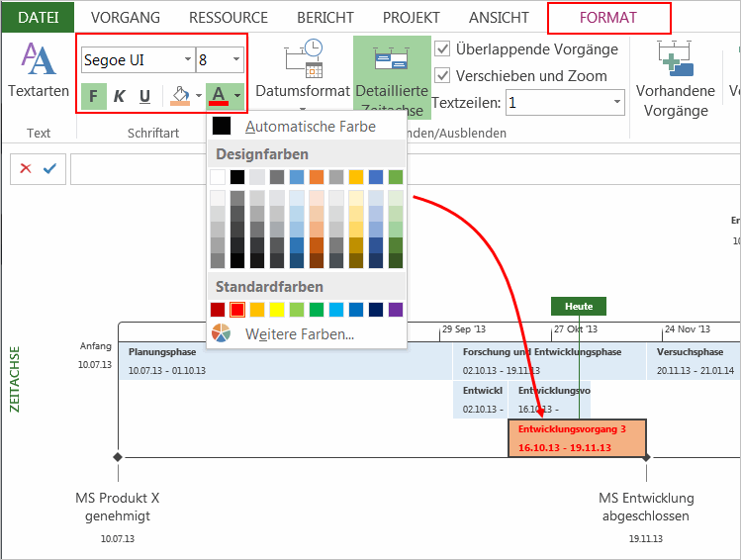Click the Datumsformat icon
Viewport: 741px width, 560px height.
(303, 58)
